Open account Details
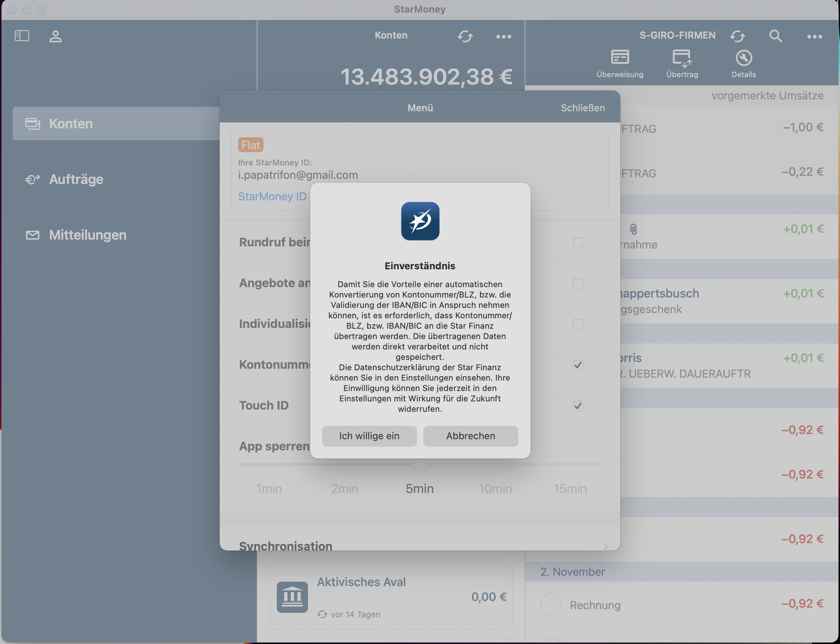The height and width of the screenshot is (644, 840). [x=744, y=64]
